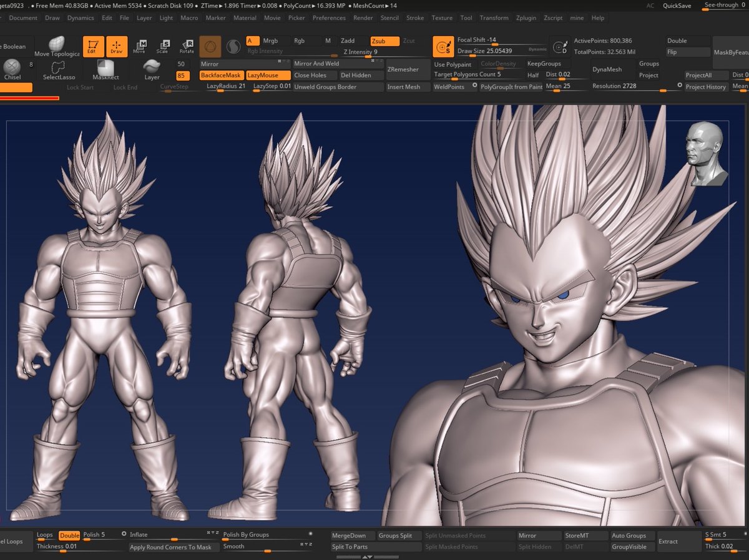
Task: Click the brush size S icon
Action: pyautogui.click(x=443, y=46)
